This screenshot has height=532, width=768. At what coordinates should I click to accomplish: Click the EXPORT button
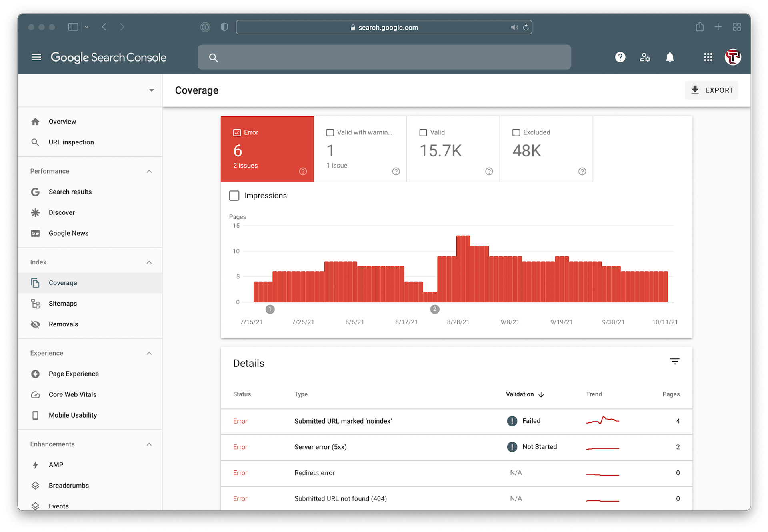point(711,90)
